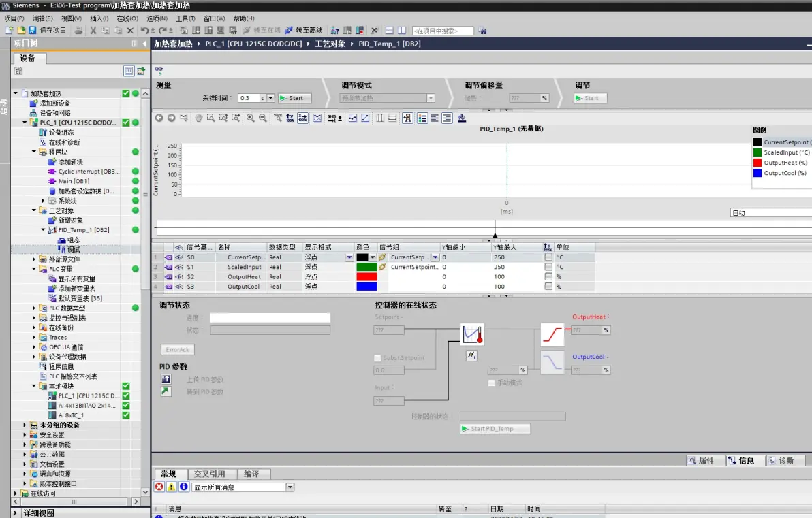This screenshot has height=518, width=812.
Task: Open the show all messages filter dropdown
Action: coord(290,487)
